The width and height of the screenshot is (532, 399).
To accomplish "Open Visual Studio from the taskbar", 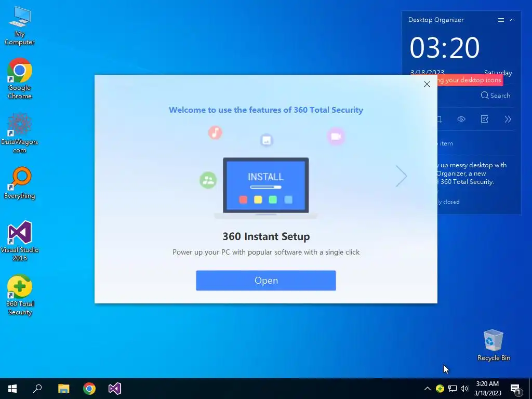I will pyautogui.click(x=115, y=389).
